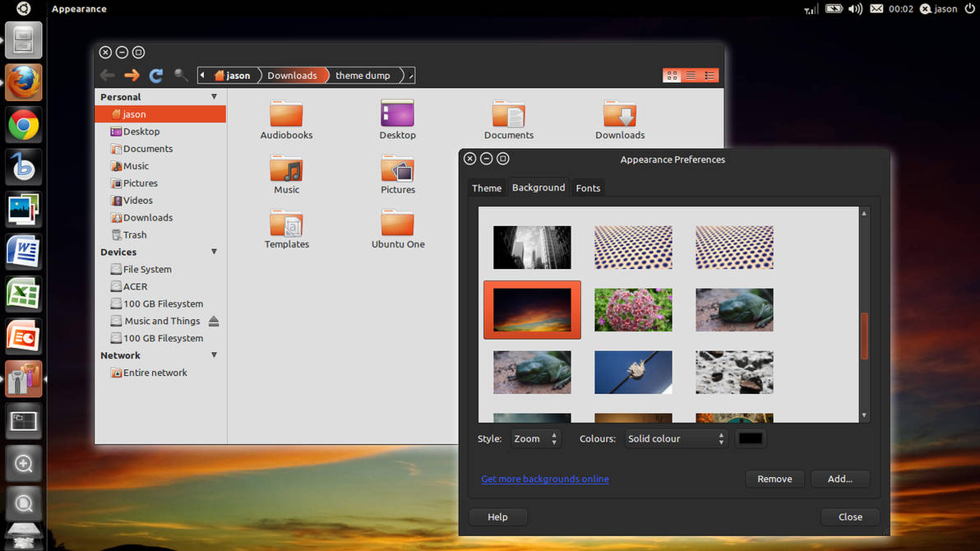Switch file manager to compact view
This screenshot has height=551, width=980.
(710, 76)
